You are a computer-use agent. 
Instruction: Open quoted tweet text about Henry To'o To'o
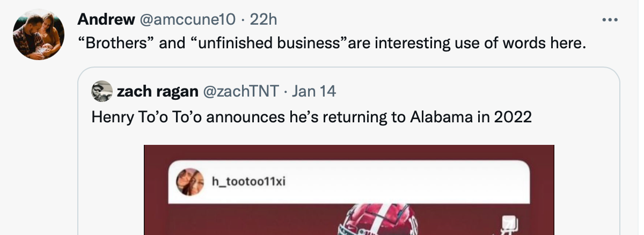pos(311,116)
